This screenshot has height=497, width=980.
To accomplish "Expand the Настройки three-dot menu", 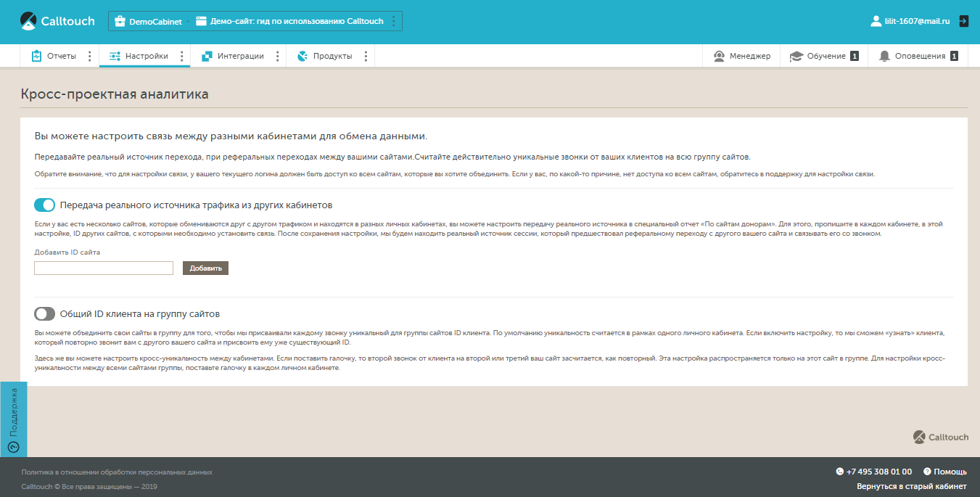I will (181, 56).
